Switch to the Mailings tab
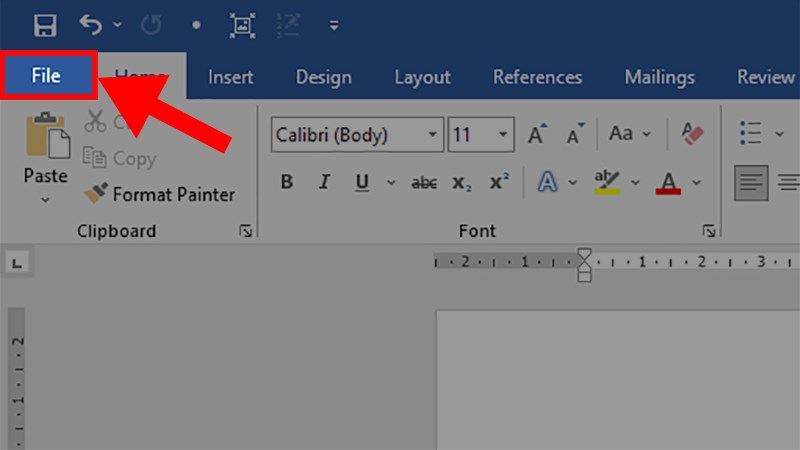 pyautogui.click(x=660, y=77)
